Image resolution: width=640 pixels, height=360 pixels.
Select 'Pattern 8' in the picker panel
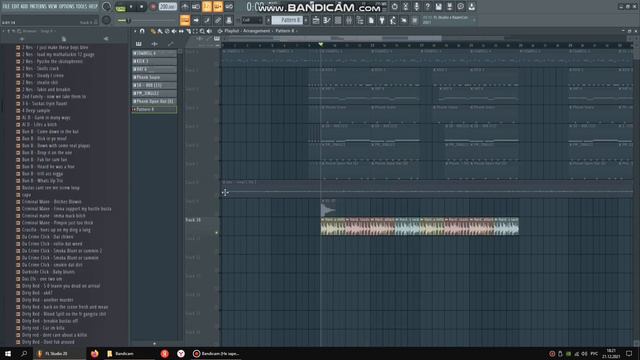pos(154,109)
